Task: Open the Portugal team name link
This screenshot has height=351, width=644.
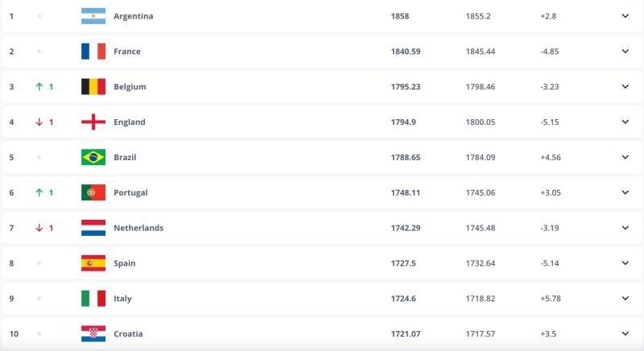Action: click(130, 192)
